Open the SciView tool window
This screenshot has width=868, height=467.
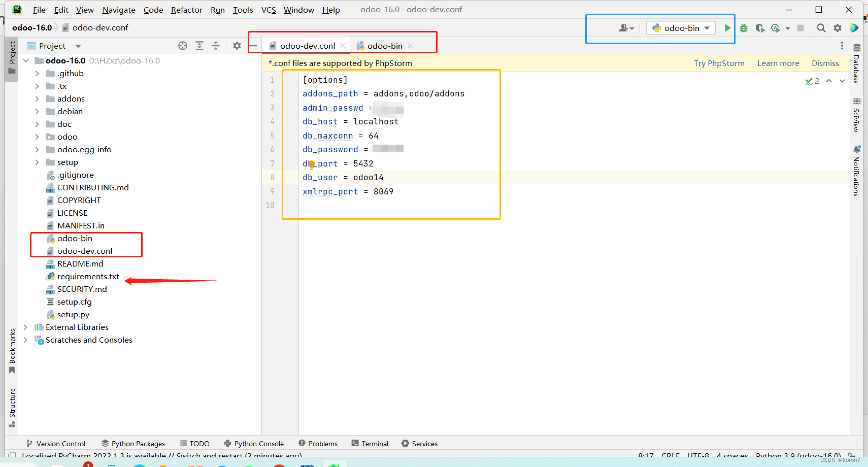tap(857, 118)
